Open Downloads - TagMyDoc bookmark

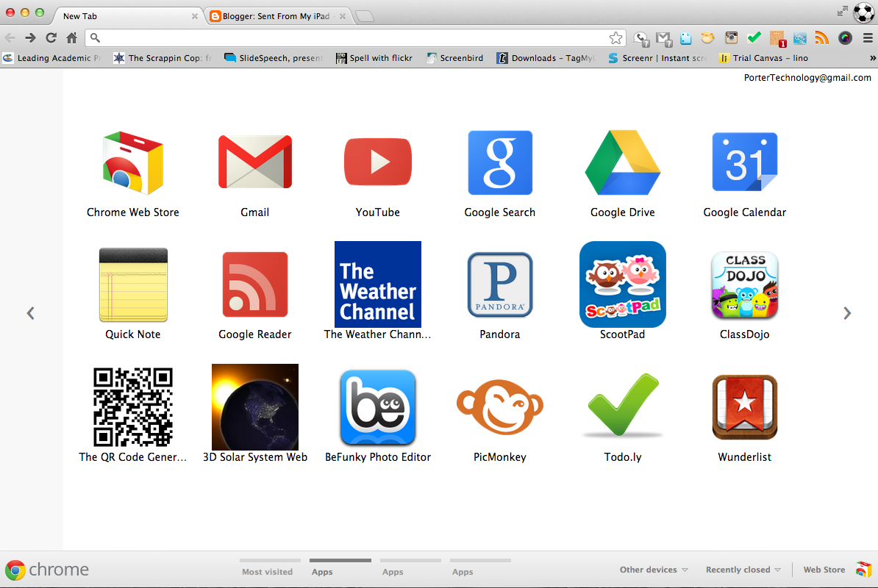(x=546, y=57)
